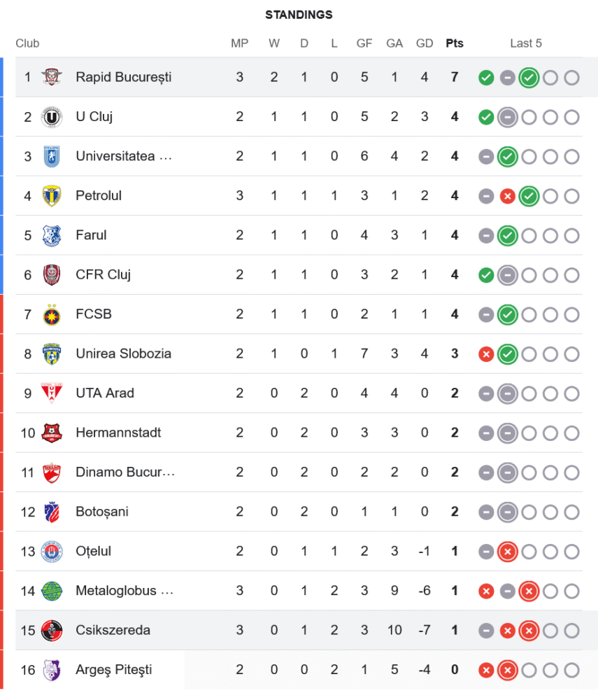
Task: Click the Metaloglobus row's last loss marker
Action: coord(529,591)
